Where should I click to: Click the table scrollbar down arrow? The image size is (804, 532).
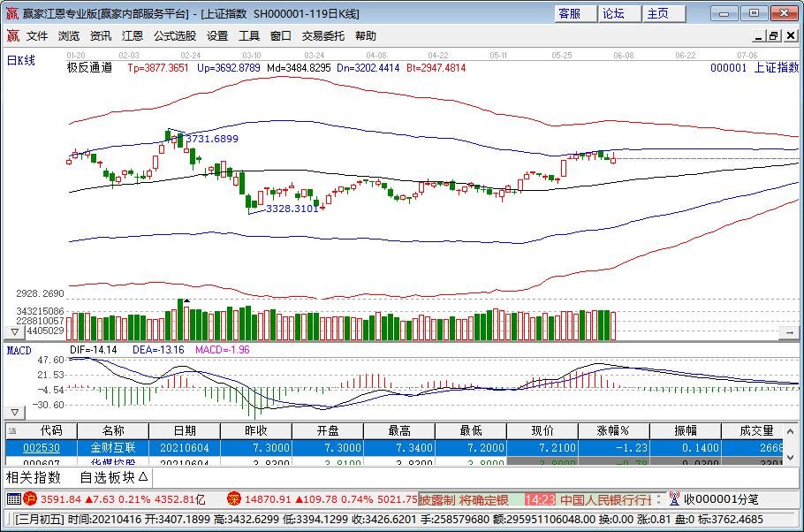click(x=790, y=457)
